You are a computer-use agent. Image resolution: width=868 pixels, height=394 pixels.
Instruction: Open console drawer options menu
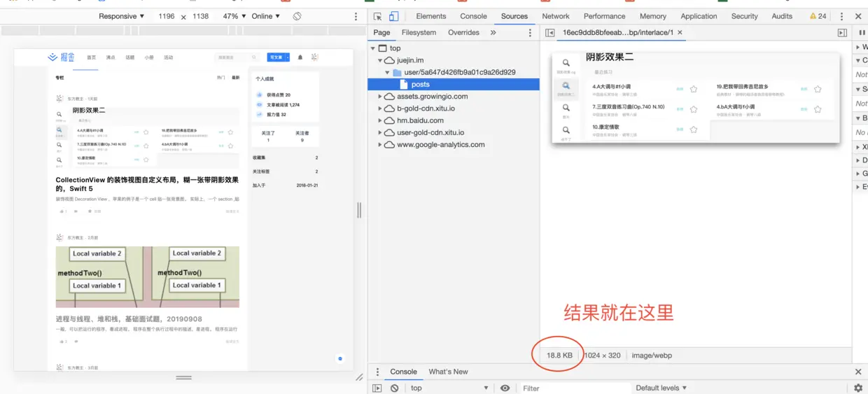[x=377, y=372]
